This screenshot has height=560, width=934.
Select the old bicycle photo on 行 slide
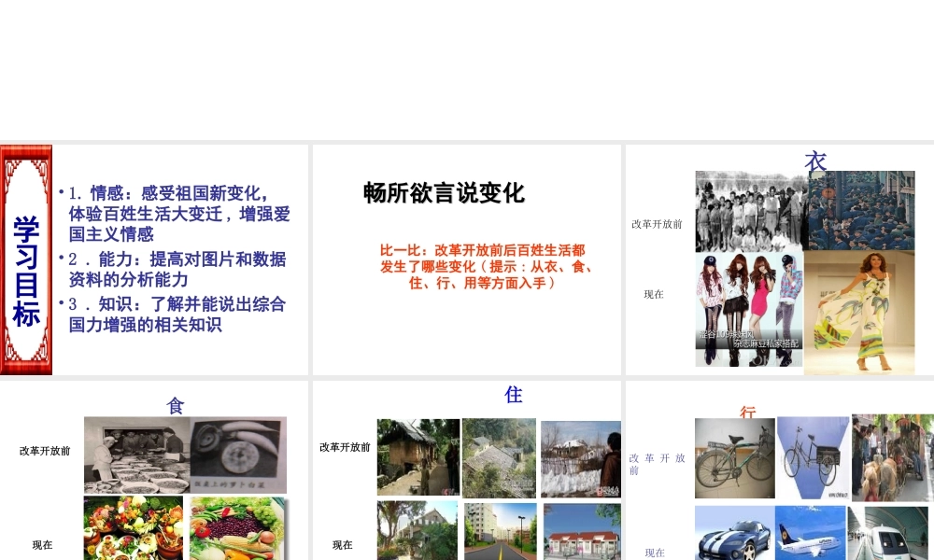point(735,458)
